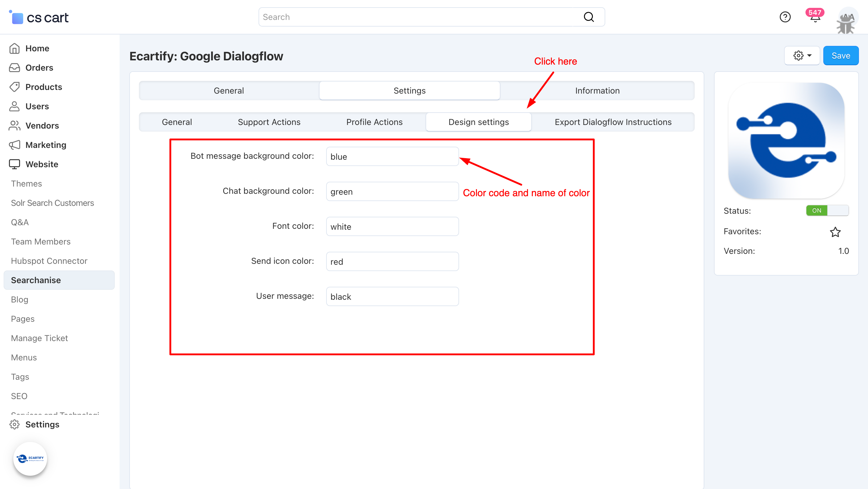Click the Home icon in sidebar
868x489 pixels.
(14, 49)
